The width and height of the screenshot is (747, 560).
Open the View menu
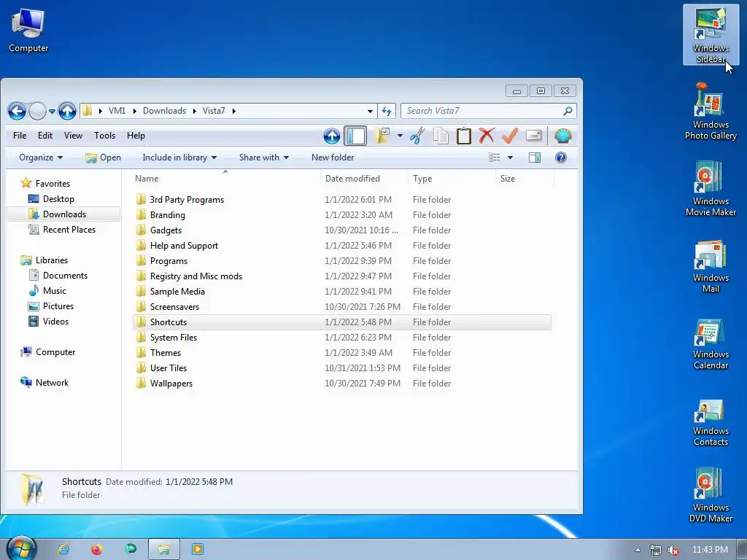click(74, 136)
